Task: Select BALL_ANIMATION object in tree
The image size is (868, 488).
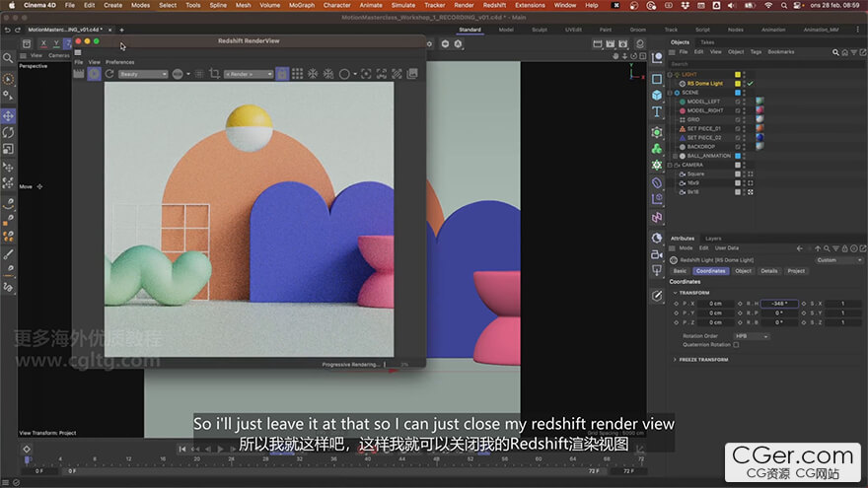Action: coord(708,156)
